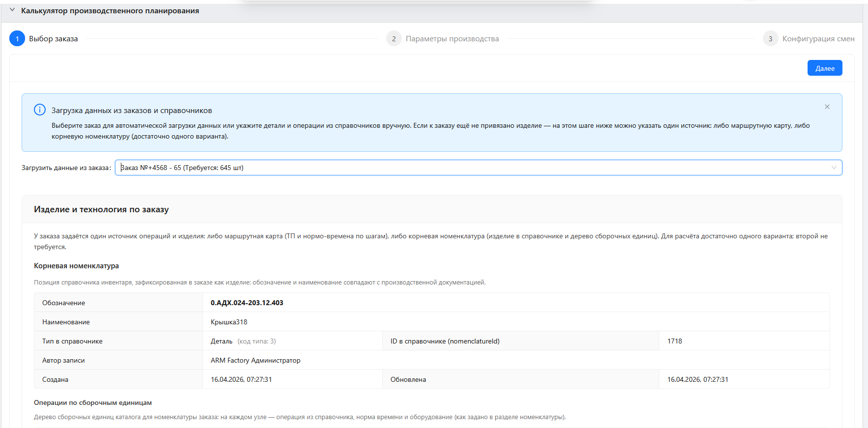Select the designation value 0.АДХ.024-203.12.403
Image resolution: width=868 pixels, height=428 pixels.
pyautogui.click(x=247, y=303)
